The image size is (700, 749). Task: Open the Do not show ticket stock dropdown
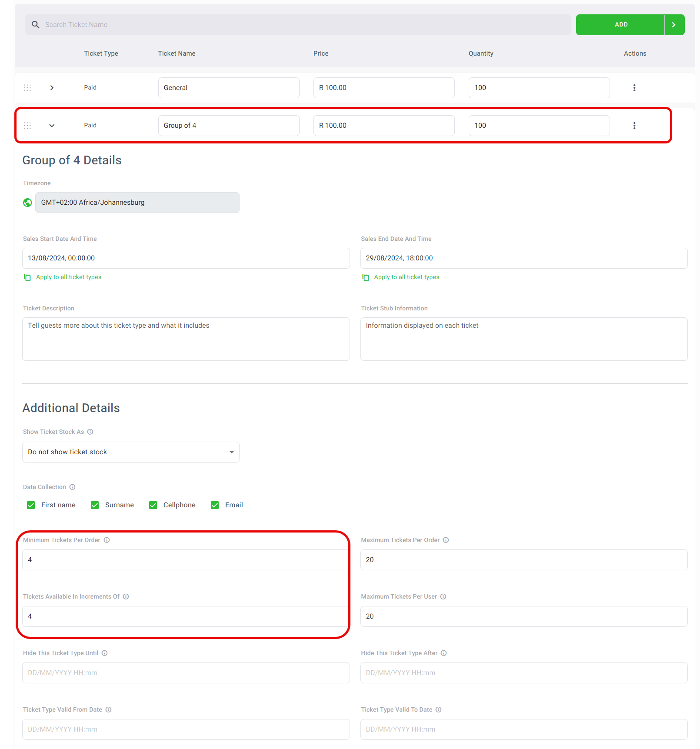131,452
